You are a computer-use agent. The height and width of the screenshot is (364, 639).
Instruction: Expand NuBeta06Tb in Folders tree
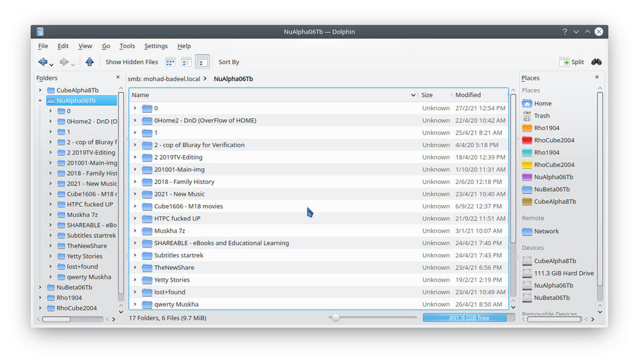[40, 287]
